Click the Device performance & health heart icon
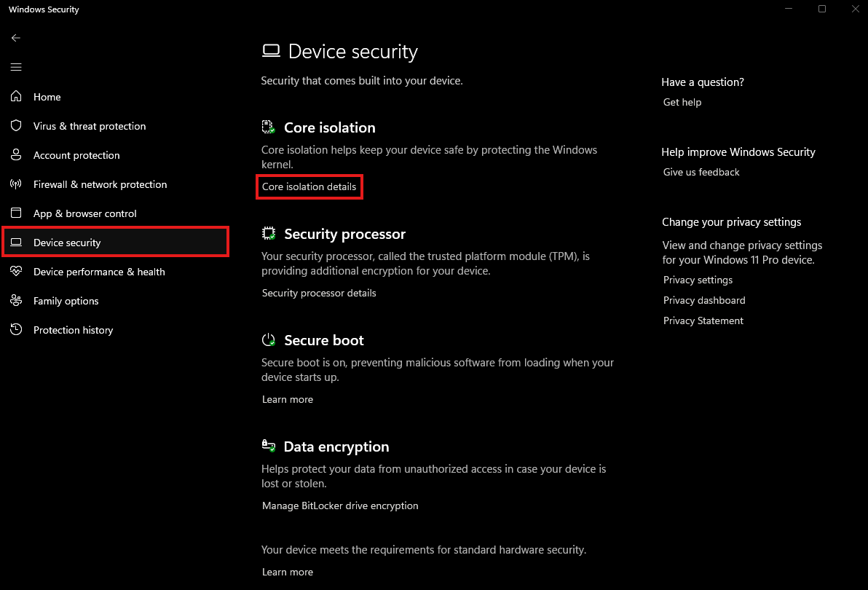Image resolution: width=868 pixels, height=590 pixels. (16, 272)
